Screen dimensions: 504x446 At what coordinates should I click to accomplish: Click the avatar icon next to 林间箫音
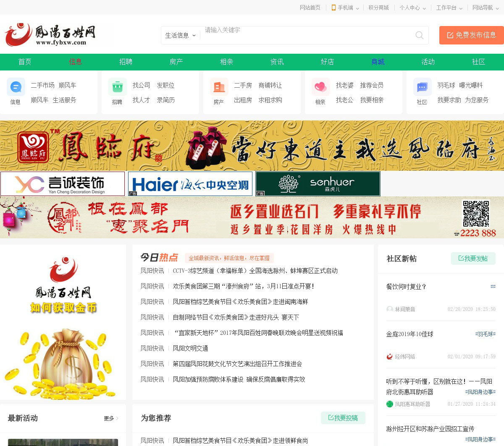390,309
